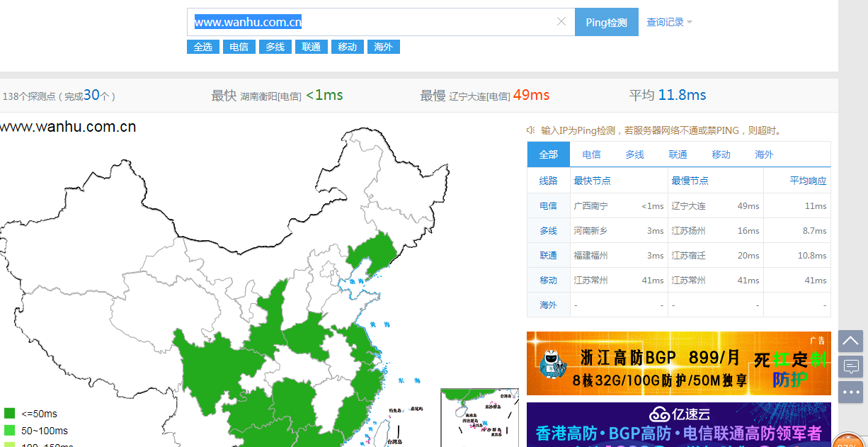868x447 pixels.
Task: Toggle the 全选 filter below the search box
Action: coord(202,47)
